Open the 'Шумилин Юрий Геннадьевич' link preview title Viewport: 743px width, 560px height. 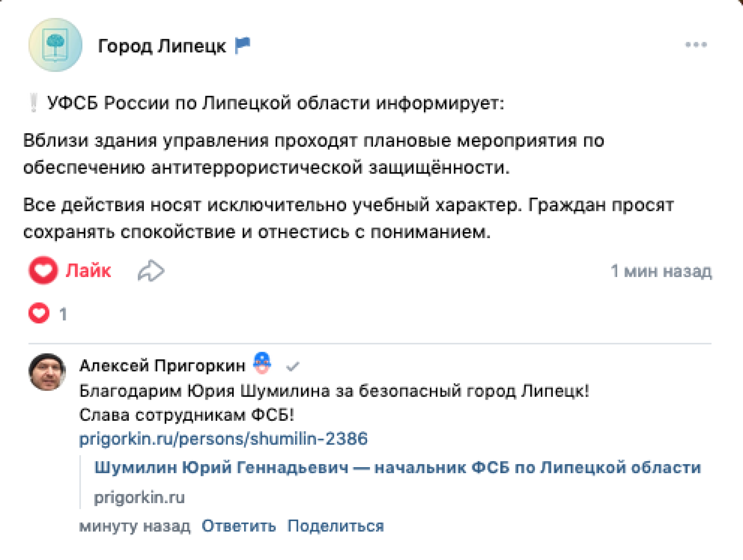tap(398, 468)
